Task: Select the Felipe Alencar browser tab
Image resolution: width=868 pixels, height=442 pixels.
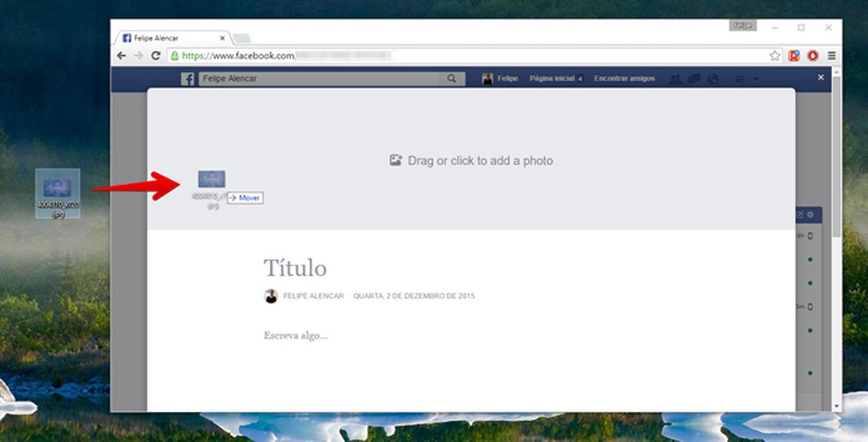Action: point(172,38)
